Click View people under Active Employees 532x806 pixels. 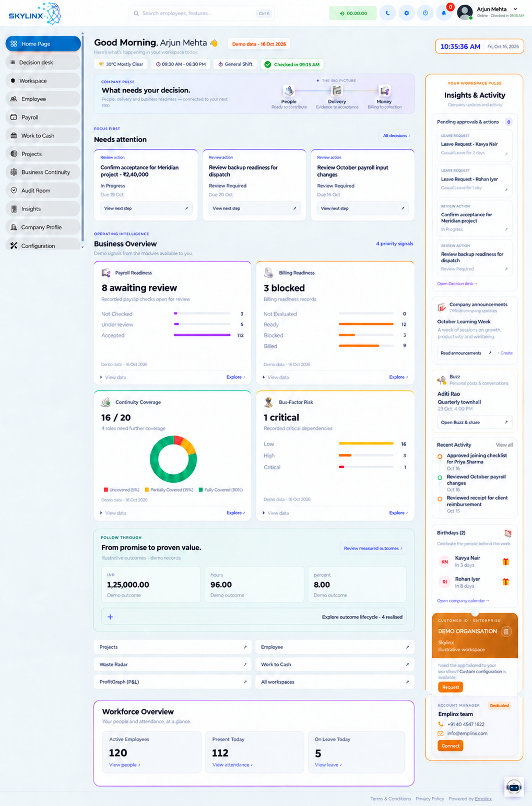pyautogui.click(x=125, y=765)
